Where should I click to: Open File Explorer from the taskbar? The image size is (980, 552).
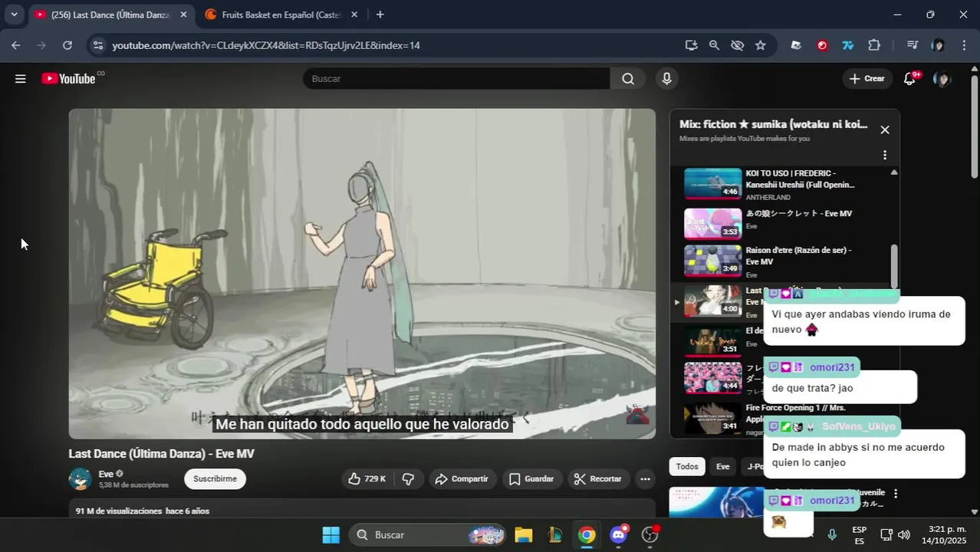(x=523, y=534)
